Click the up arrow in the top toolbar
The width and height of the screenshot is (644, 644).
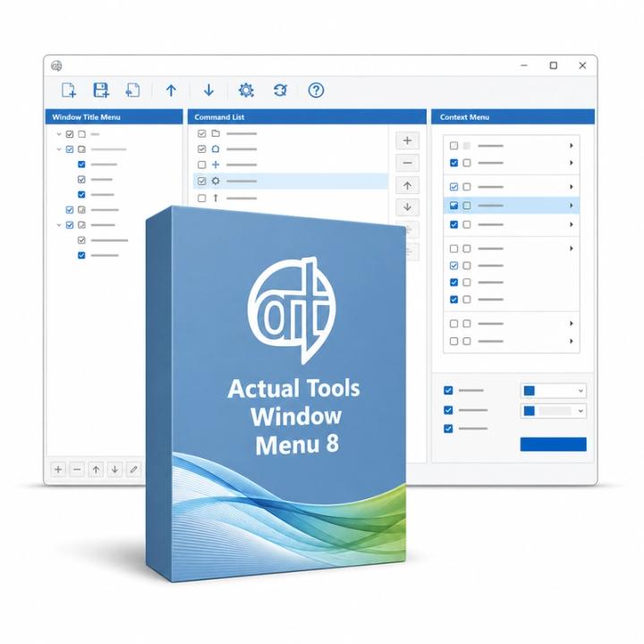pyautogui.click(x=171, y=90)
